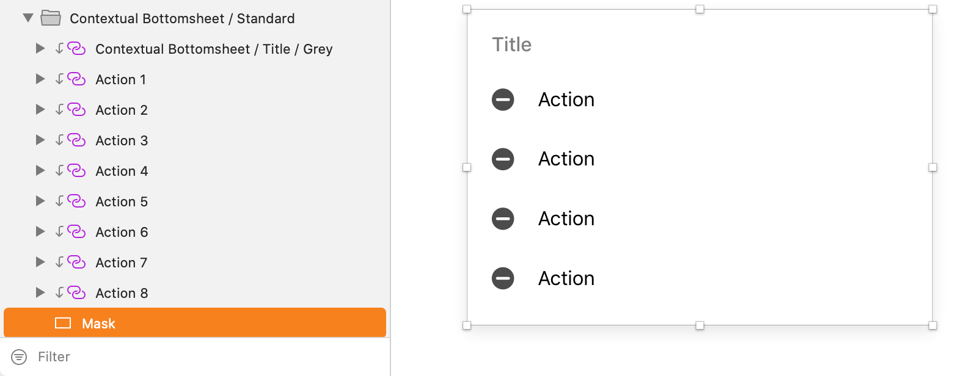
Task: Click the symbol icon beside Action 3 layer
Action: point(76,140)
